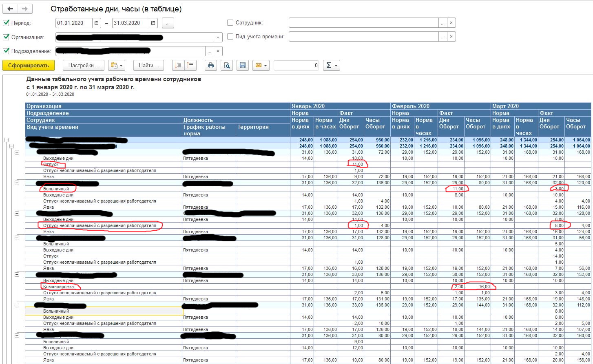
Task: Uncheck the Подразделение checkbox
Action: pos(6,51)
